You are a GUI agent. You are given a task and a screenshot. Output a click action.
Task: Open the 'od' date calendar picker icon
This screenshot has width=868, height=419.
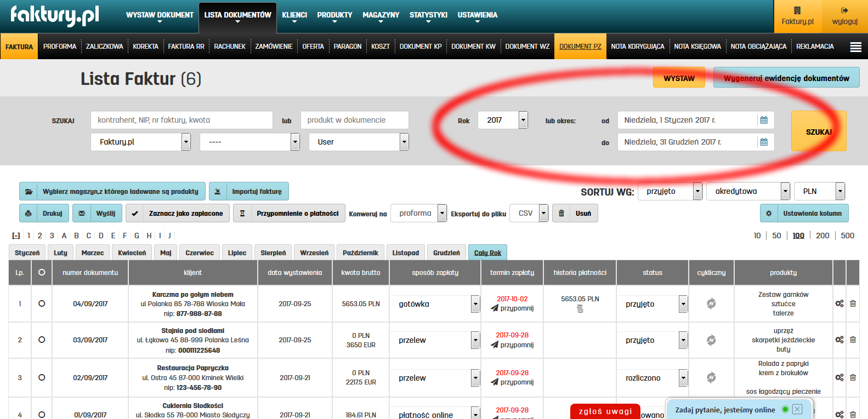tap(763, 120)
